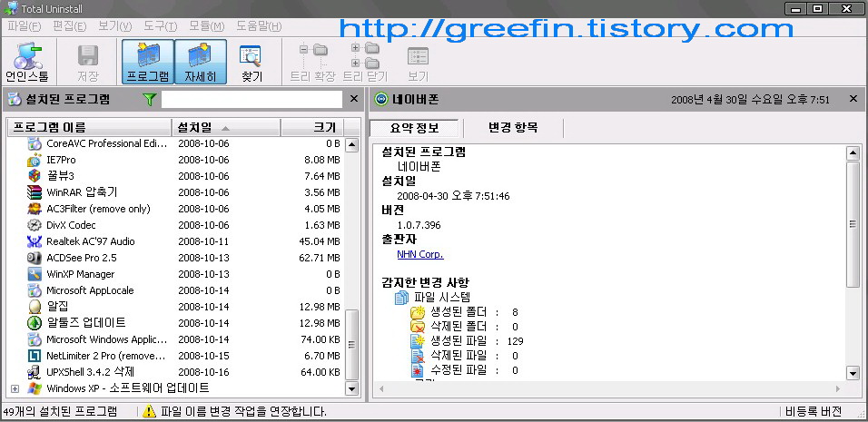Click the 트리 확장 expand tree icon
Screen dimensions: 868x422
(312, 62)
